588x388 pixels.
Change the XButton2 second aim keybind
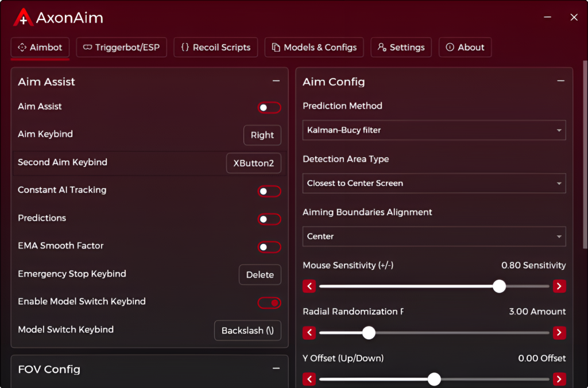coord(253,163)
